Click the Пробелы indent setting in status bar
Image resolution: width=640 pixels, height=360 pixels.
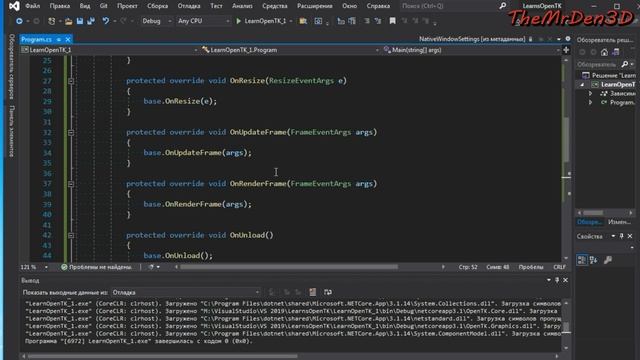pyautogui.click(x=531, y=267)
